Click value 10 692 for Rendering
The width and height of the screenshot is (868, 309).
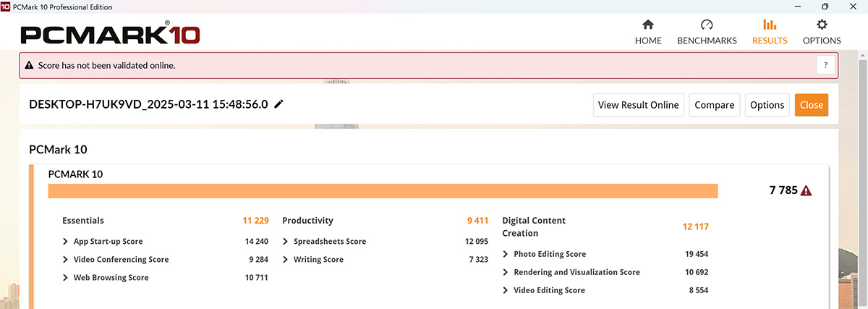click(697, 272)
